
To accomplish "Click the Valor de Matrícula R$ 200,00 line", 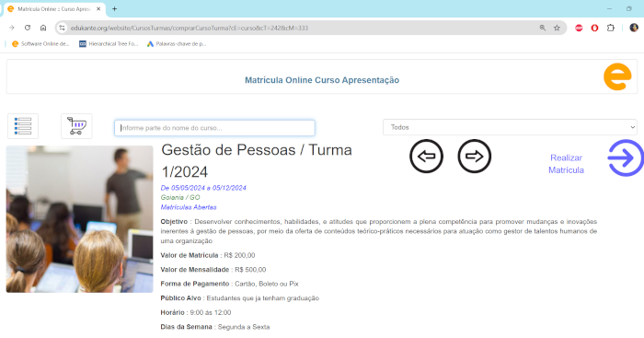I will tap(208, 255).
